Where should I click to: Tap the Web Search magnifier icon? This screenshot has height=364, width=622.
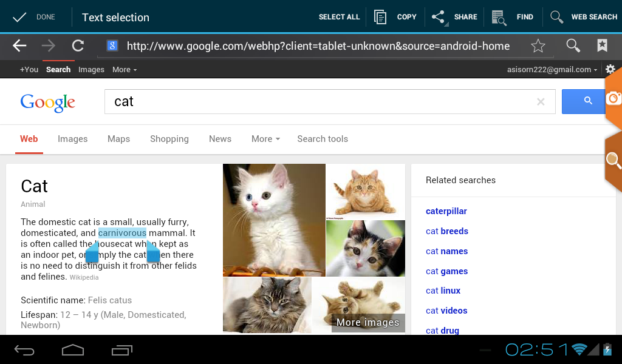pos(556,17)
